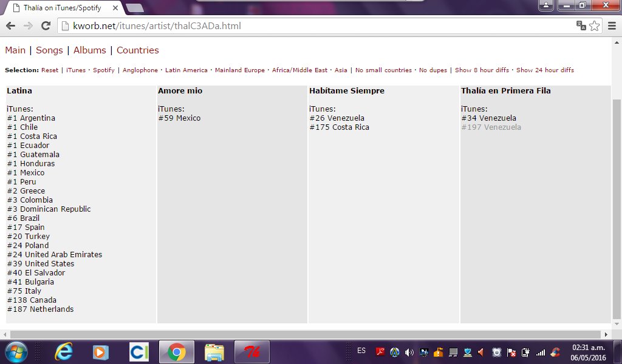
Task: Go forward with the browser forward arrow
Action: pos(28,26)
